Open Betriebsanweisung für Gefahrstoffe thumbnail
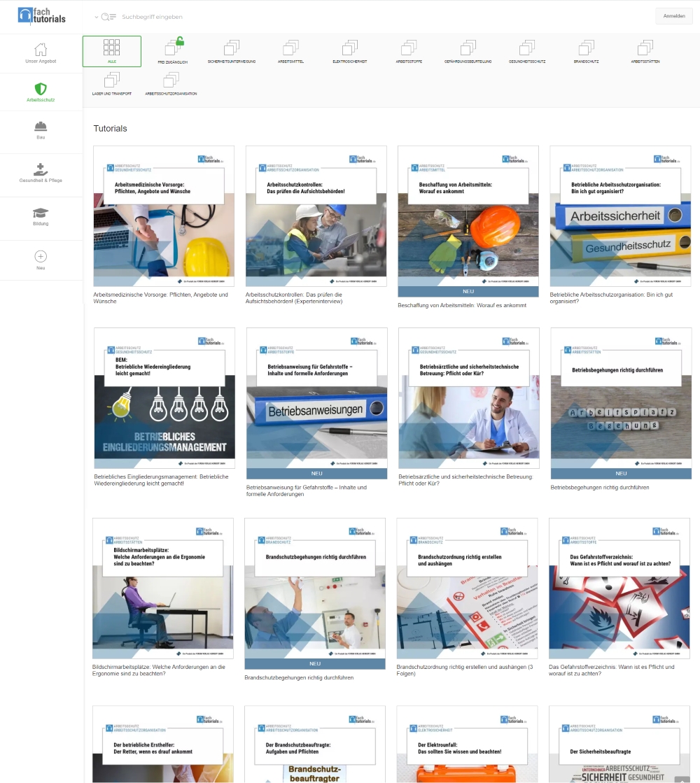700x783 pixels. point(317,398)
